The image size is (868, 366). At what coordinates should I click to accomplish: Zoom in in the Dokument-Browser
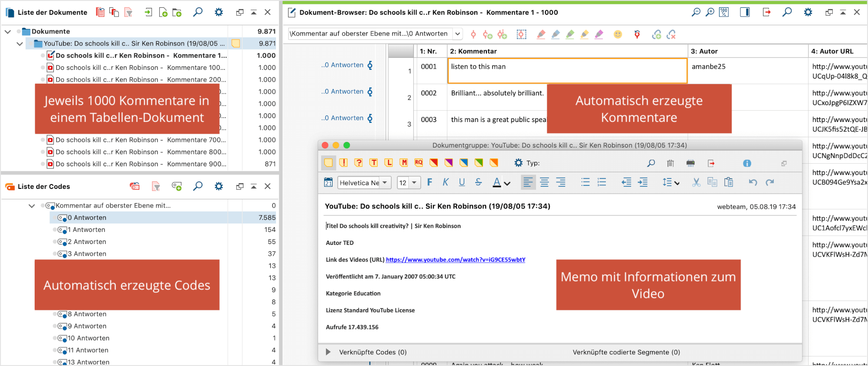pyautogui.click(x=710, y=12)
